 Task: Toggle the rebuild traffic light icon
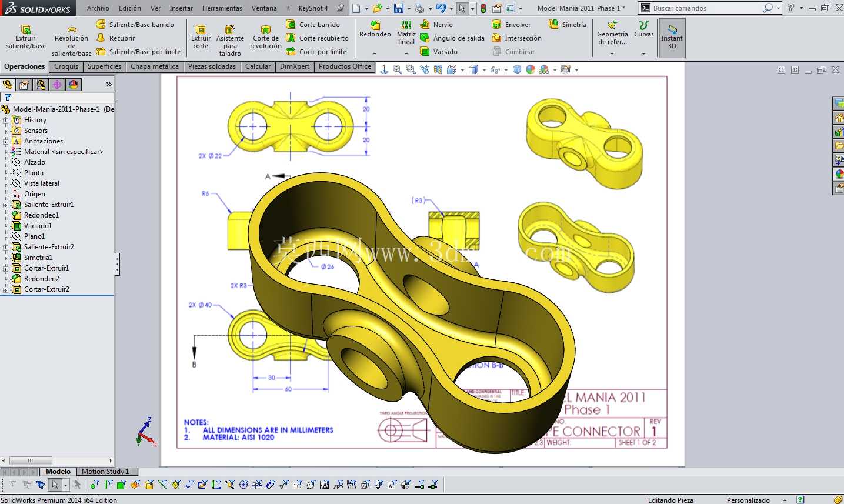483,8
